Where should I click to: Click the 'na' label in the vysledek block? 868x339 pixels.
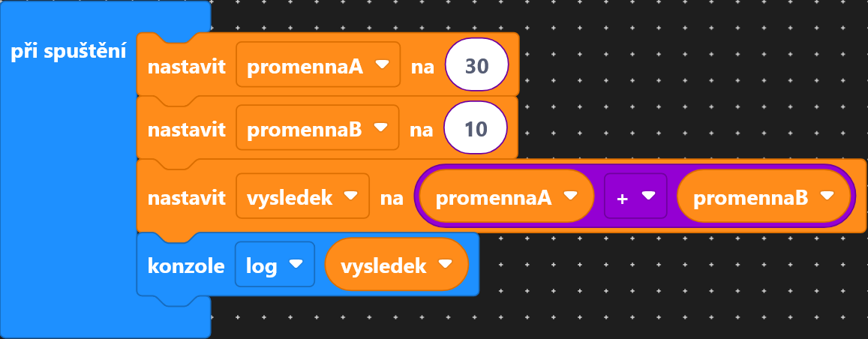click(392, 196)
